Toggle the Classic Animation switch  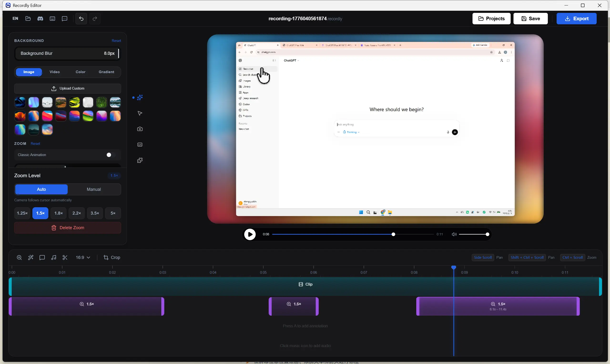click(x=111, y=155)
